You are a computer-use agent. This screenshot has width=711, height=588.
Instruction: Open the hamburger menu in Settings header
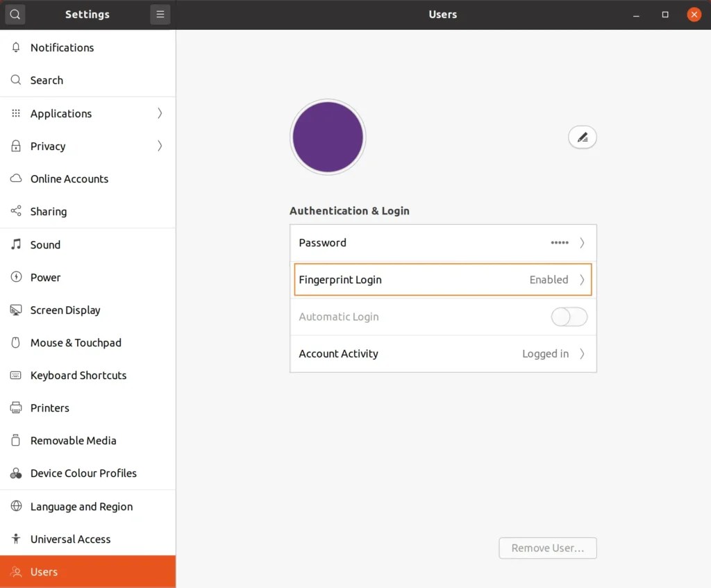(x=160, y=14)
